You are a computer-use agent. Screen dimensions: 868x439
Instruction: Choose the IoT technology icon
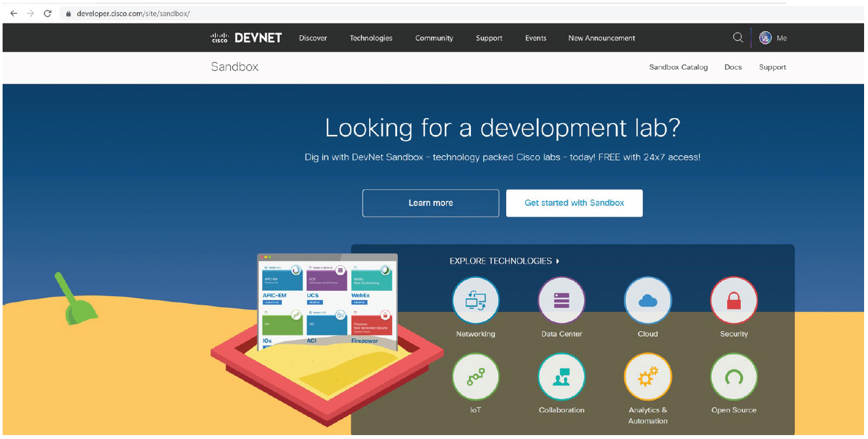(475, 377)
